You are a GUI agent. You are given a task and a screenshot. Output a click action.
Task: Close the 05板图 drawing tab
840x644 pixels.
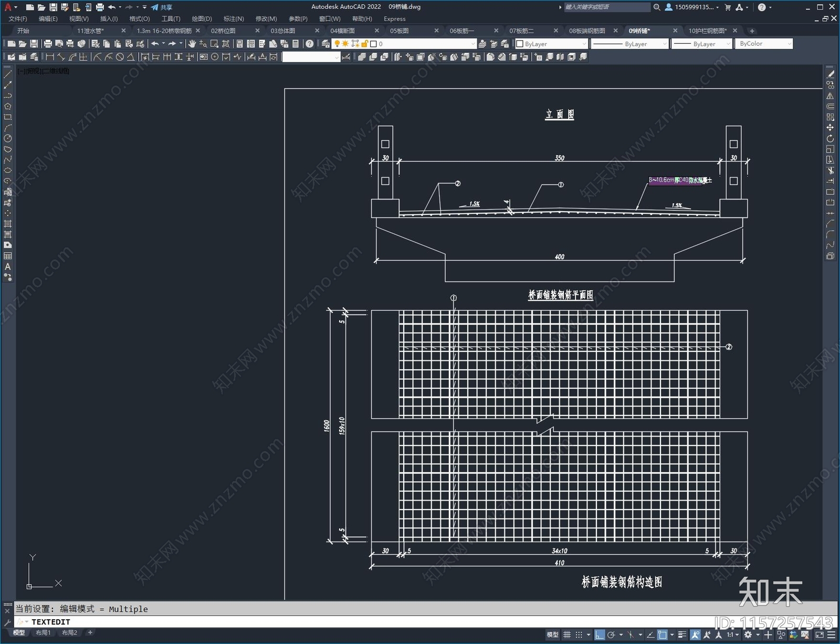436,30
